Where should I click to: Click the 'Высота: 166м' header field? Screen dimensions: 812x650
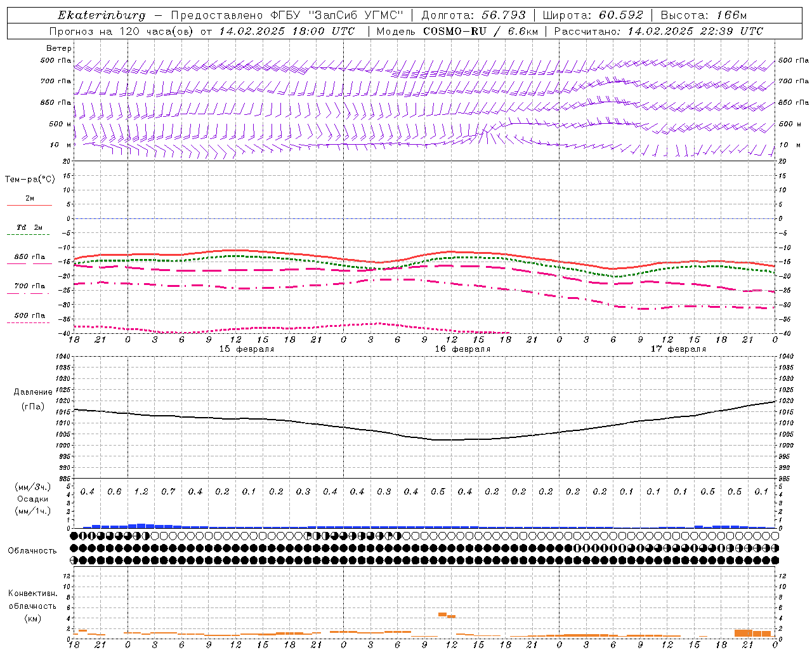tap(704, 15)
